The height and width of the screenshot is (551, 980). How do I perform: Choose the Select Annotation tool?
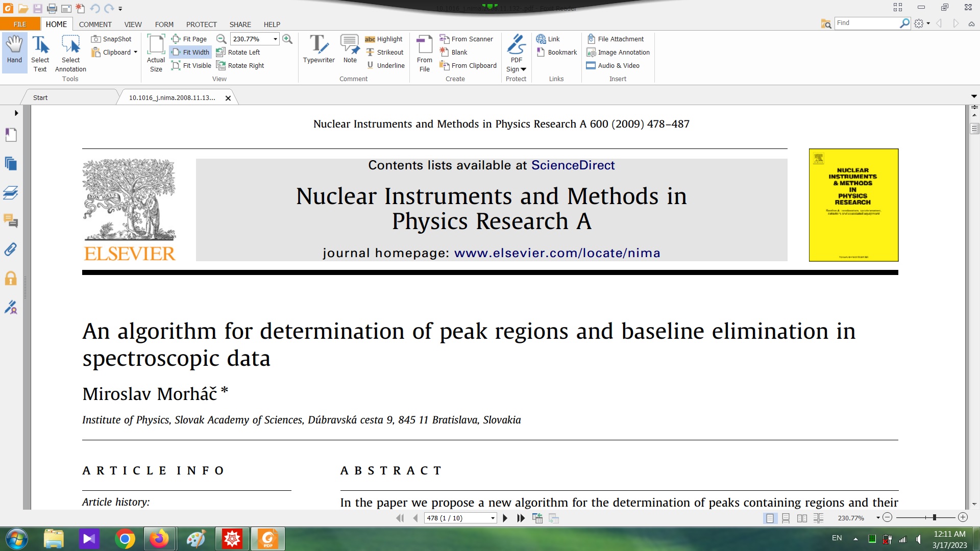pyautogui.click(x=70, y=54)
